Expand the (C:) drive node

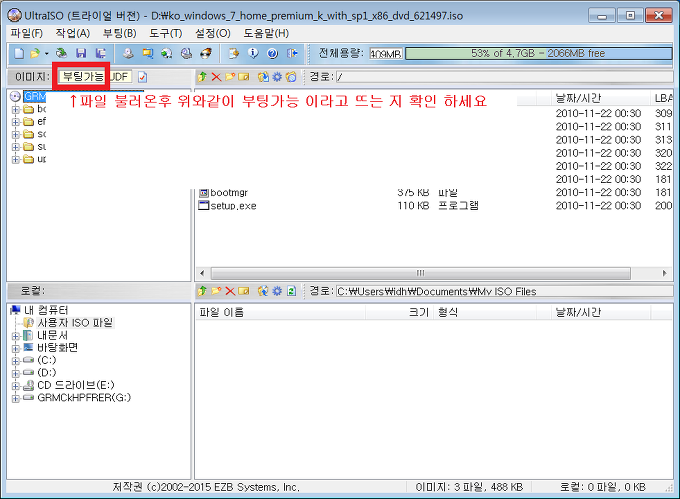click(16, 361)
